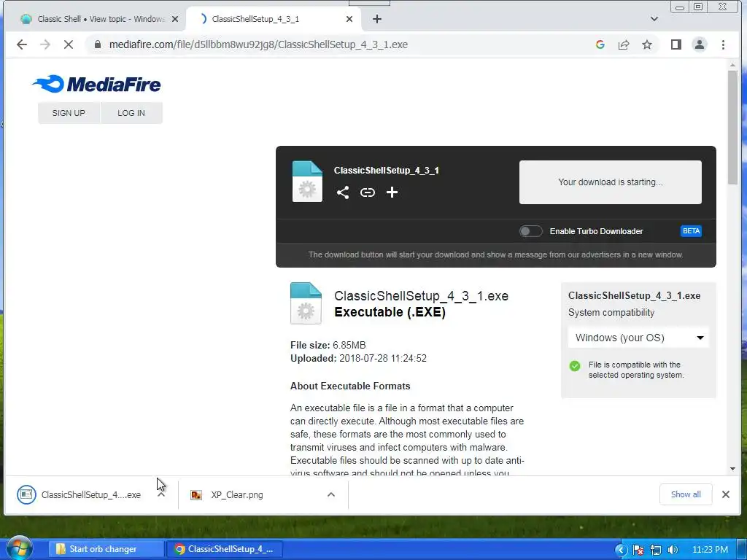The height and width of the screenshot is (560, 747).
Task: Select the ClassicShellSetup_4_3_1 tab
Action: point(274,19)
